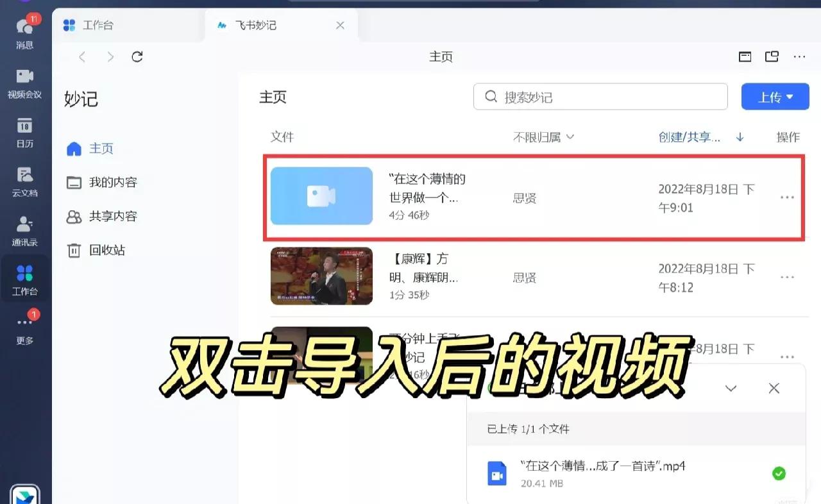Refresh the 飞书妙记 page

(137, 56)
